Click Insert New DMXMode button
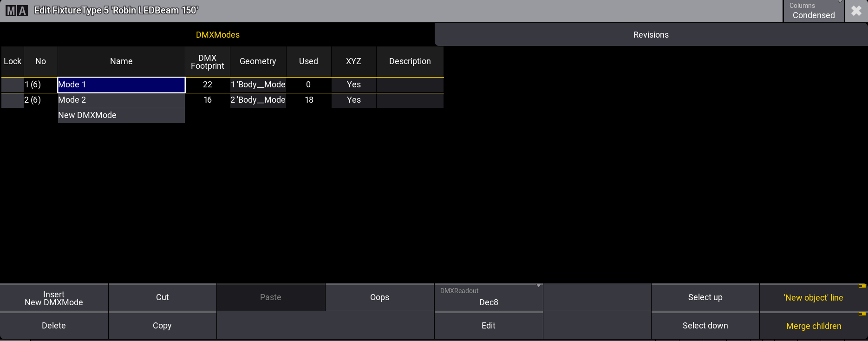 54,298
